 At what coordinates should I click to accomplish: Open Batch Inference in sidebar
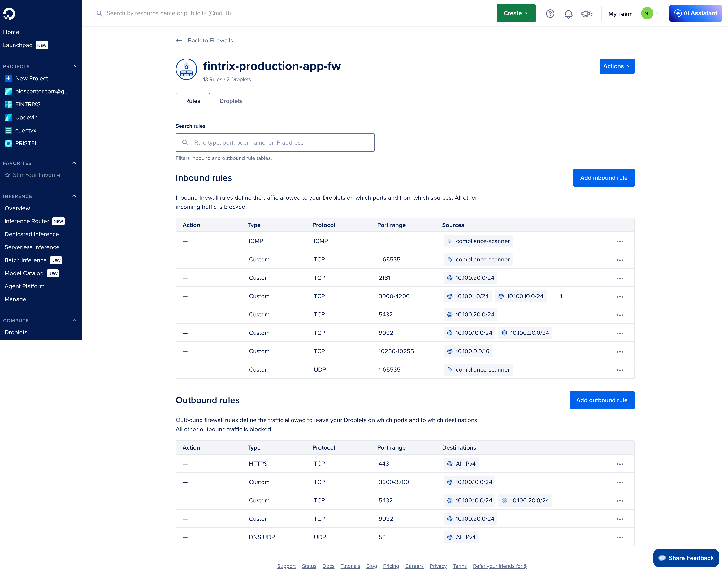point(26,260)
